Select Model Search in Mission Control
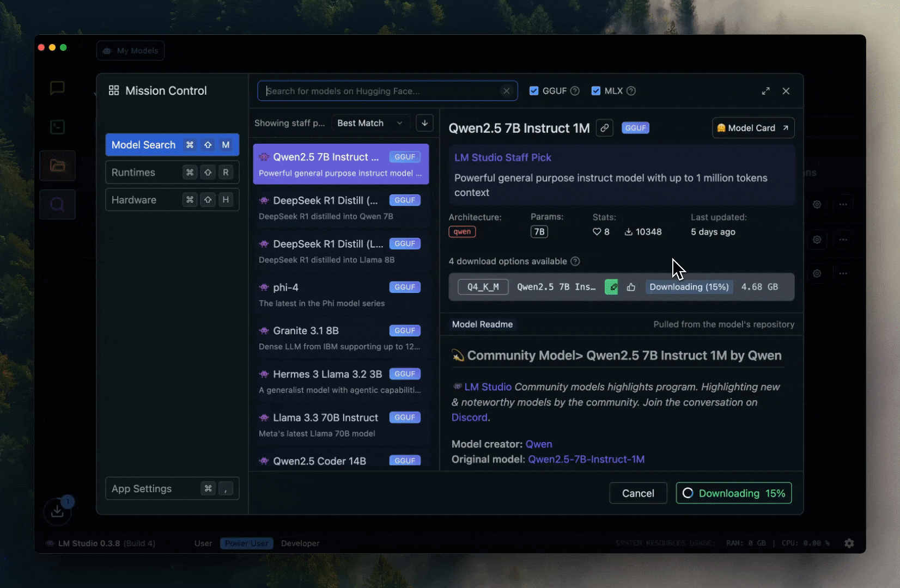This screenshot has height=588, width=900. pos(172,145)
